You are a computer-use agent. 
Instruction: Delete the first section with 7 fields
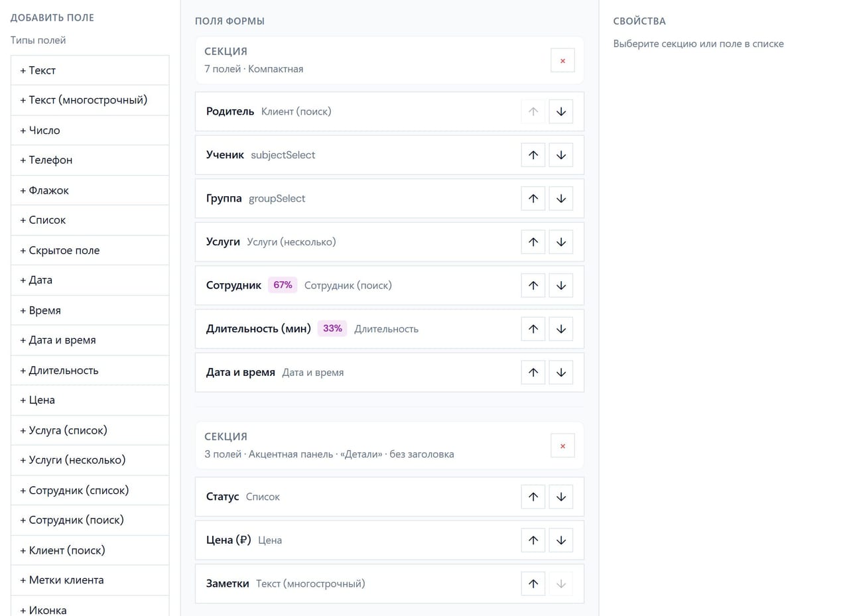pyautogui.click(x=562, y=60)
